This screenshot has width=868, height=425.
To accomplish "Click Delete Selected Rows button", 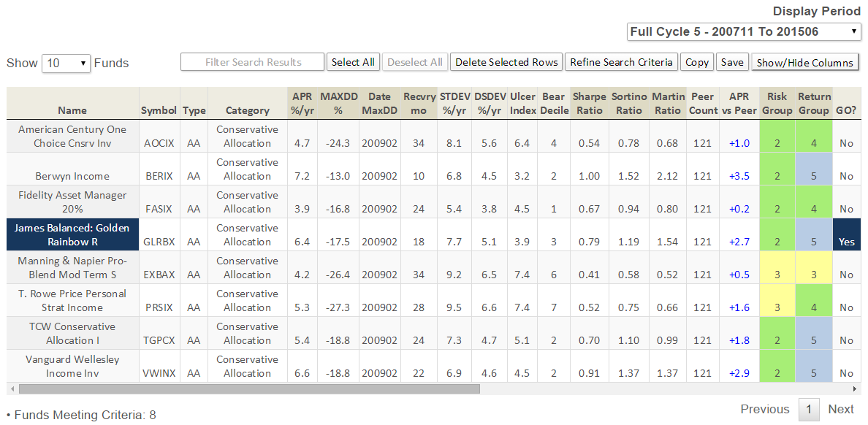I will [x=506, y=62].
